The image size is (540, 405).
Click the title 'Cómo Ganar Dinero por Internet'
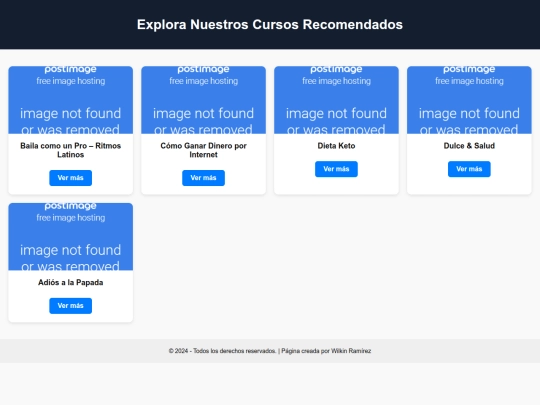204,150
